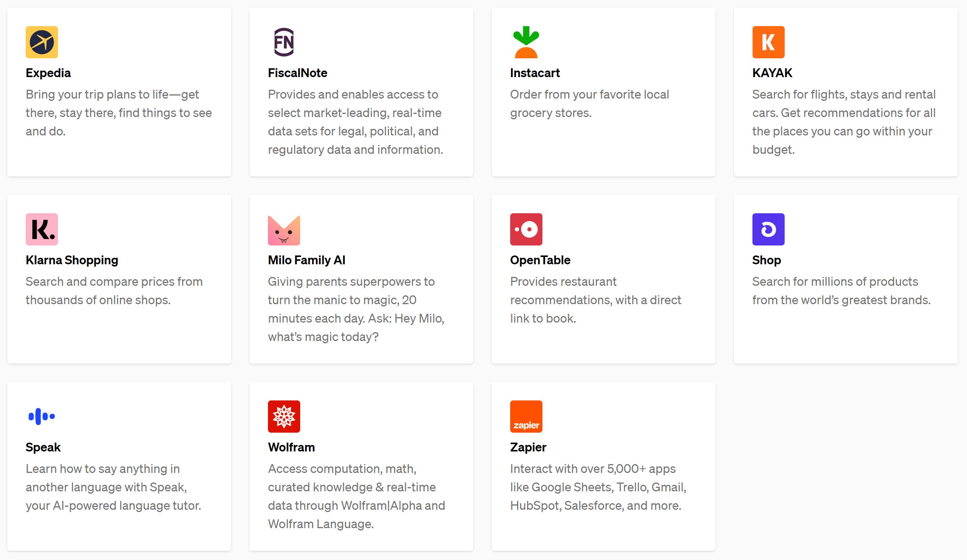Screen dimensions: 967x560
Task: Open the FiscalNote plugin title
Action: pos(298,73)
